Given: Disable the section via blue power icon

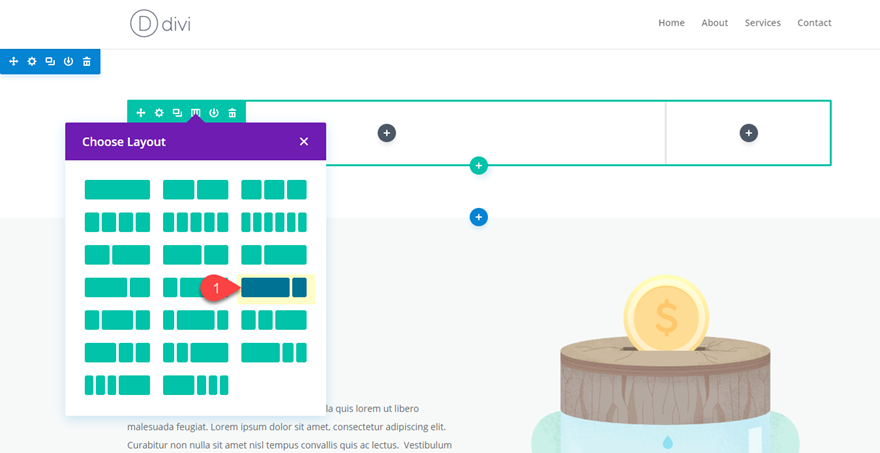Looking at the screenshot, I should click(68, 62).
